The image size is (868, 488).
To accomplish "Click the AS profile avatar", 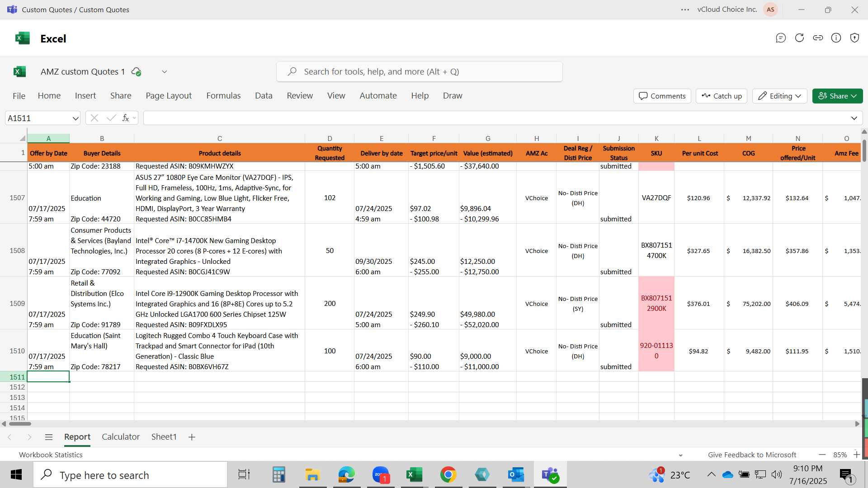I will 770,9.
